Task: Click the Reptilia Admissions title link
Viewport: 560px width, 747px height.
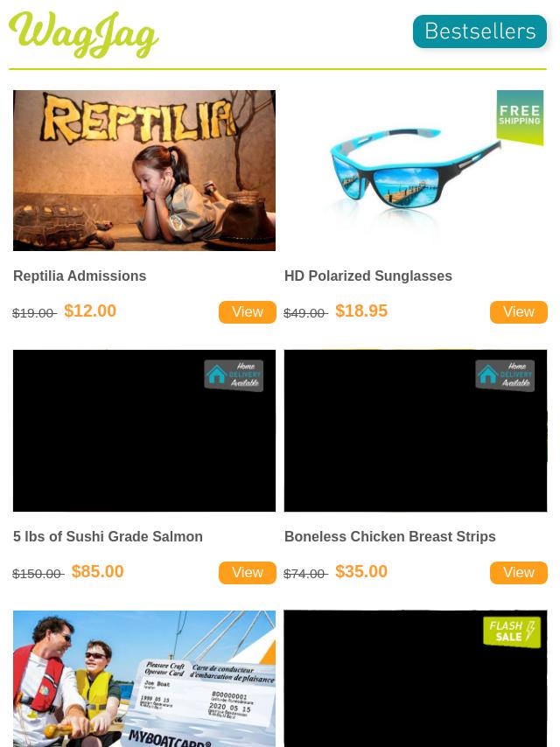Action: coord(80,276)
